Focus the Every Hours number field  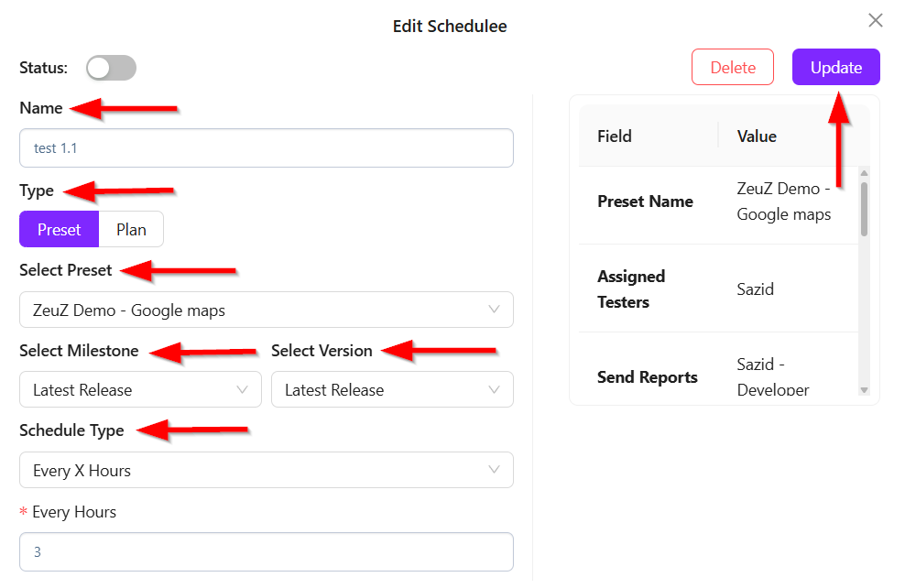(266, 552)
